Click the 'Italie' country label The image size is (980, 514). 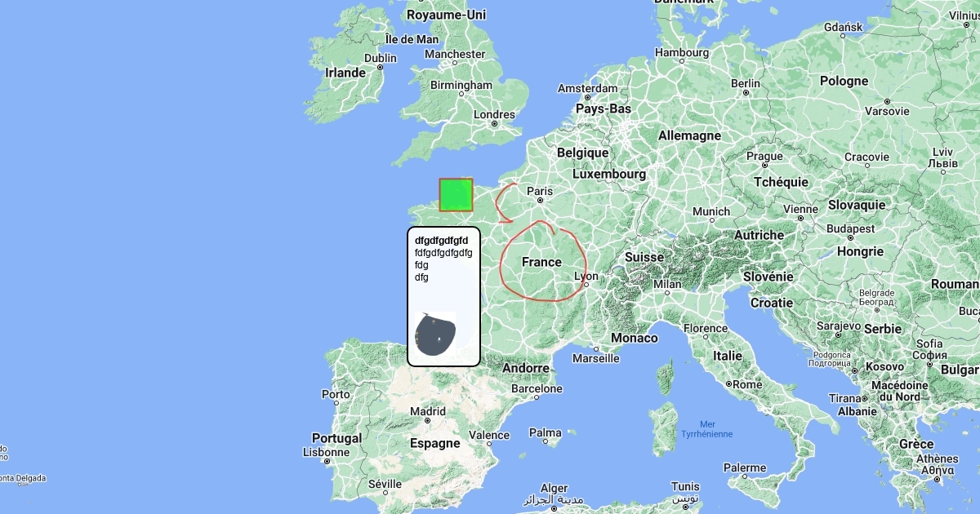(727, 356)
